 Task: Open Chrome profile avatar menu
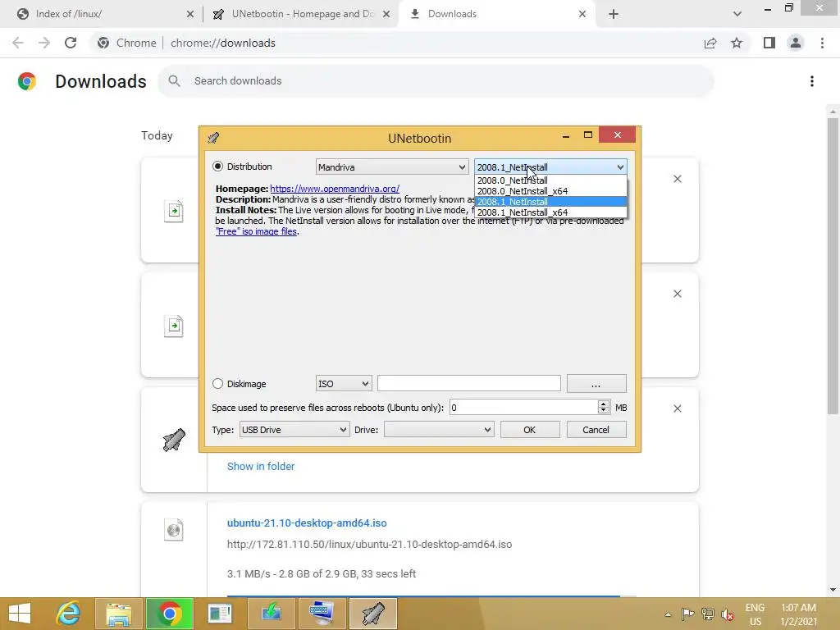pyautogui.click(x=796, y=43)
